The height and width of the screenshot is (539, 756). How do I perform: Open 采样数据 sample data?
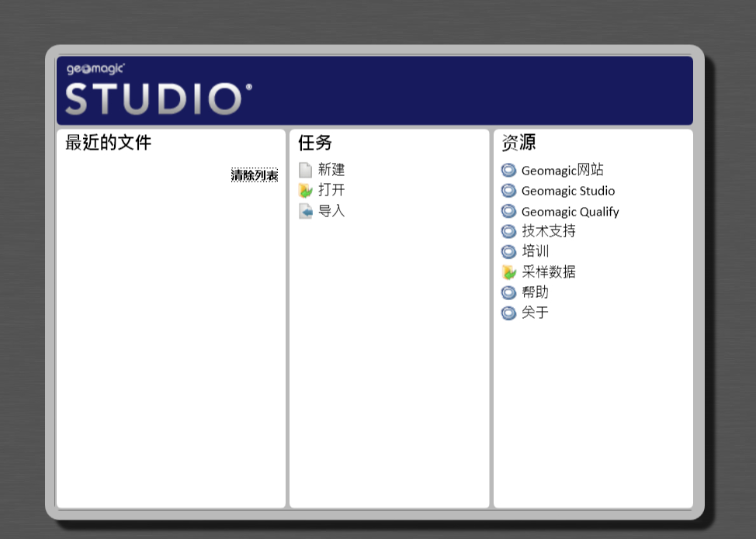[549, 271]
